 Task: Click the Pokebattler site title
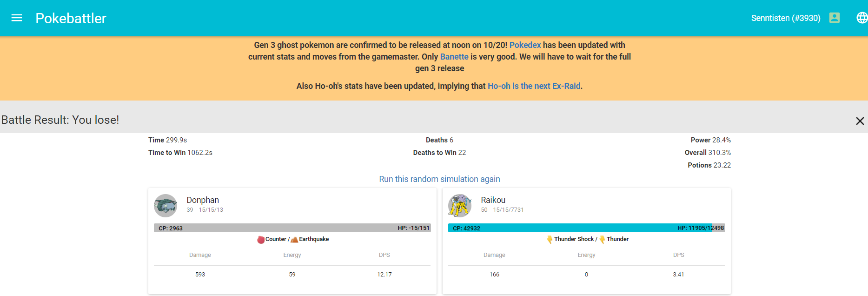[x=71, y=18]
